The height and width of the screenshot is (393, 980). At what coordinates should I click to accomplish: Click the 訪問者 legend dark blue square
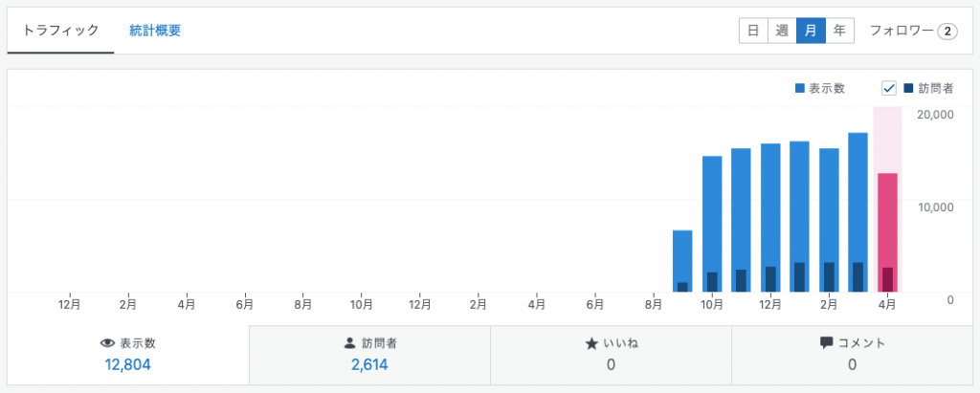point(908,89)
